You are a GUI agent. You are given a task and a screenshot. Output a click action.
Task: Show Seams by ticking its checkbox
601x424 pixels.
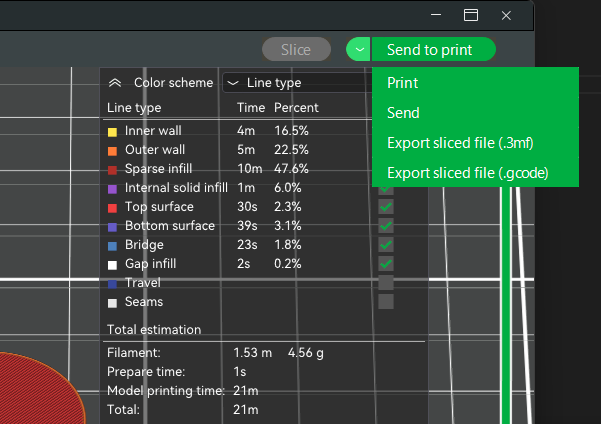click(x=386, y=301)
